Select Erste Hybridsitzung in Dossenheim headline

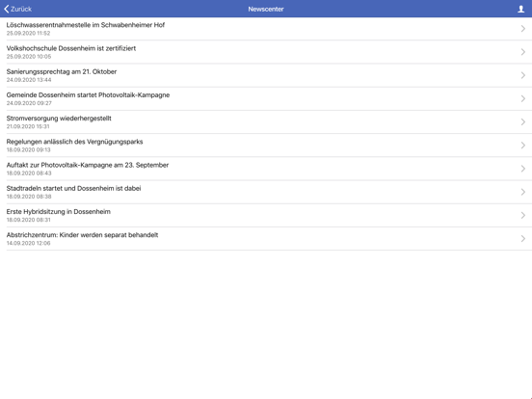click(x=59, y=212)
